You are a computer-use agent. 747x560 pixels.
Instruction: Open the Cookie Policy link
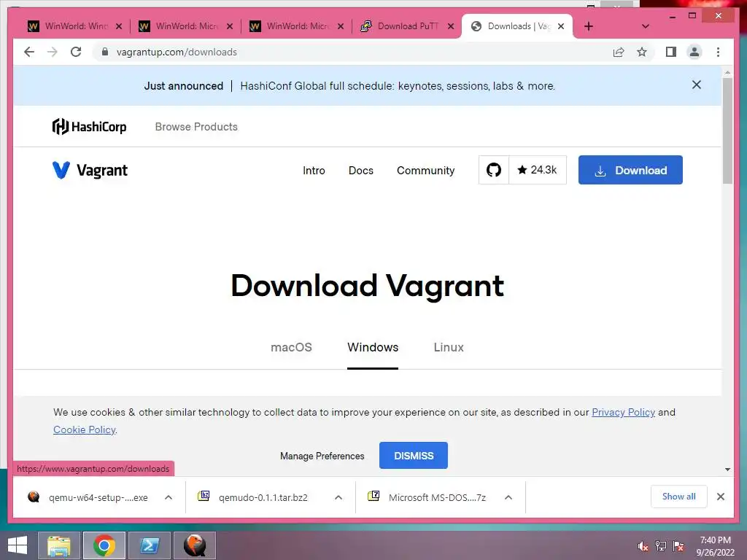coord(85,429)
